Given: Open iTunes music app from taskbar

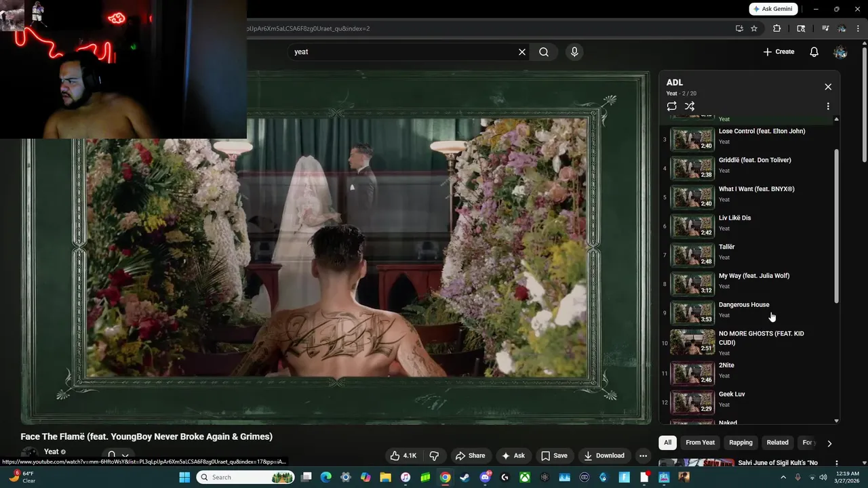Looking at the screenshot, I should click(405, 477).
